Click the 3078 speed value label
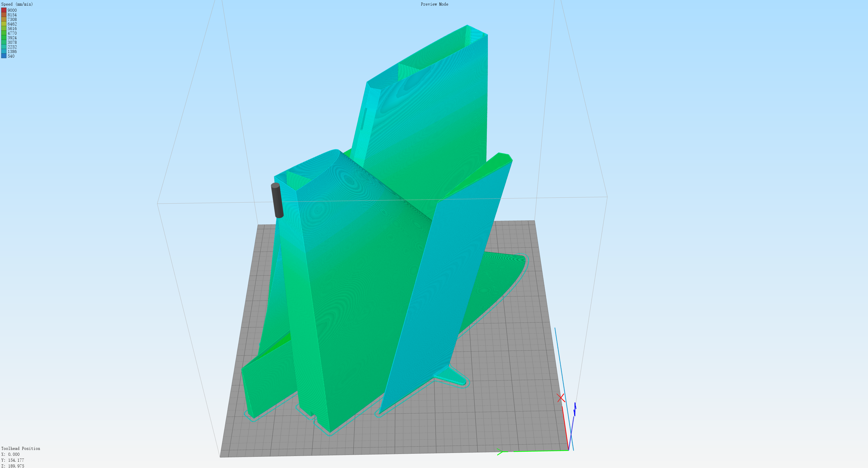This screenshot has width=868, height=468. [x=12, y=43]
